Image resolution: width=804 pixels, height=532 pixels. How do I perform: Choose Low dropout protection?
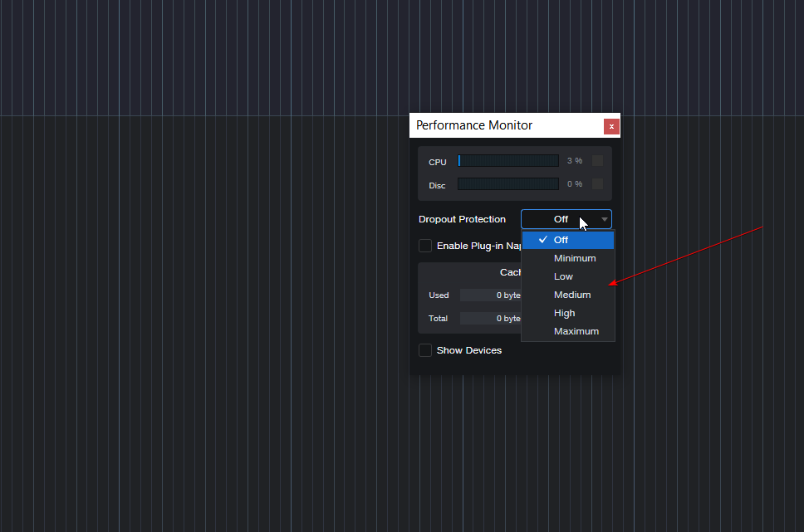pyautogui.click(x=567, y=276)
